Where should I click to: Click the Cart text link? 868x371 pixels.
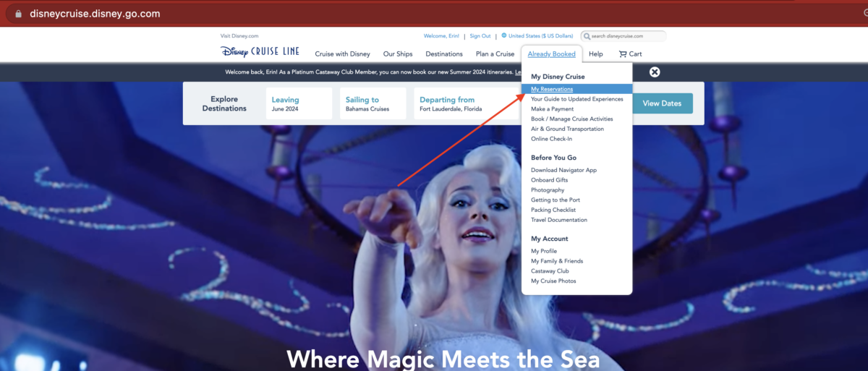click(x=635, y=54)
